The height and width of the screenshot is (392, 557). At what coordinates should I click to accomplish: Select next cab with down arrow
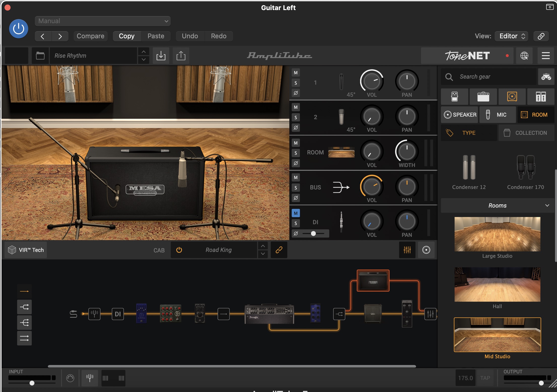263,254
